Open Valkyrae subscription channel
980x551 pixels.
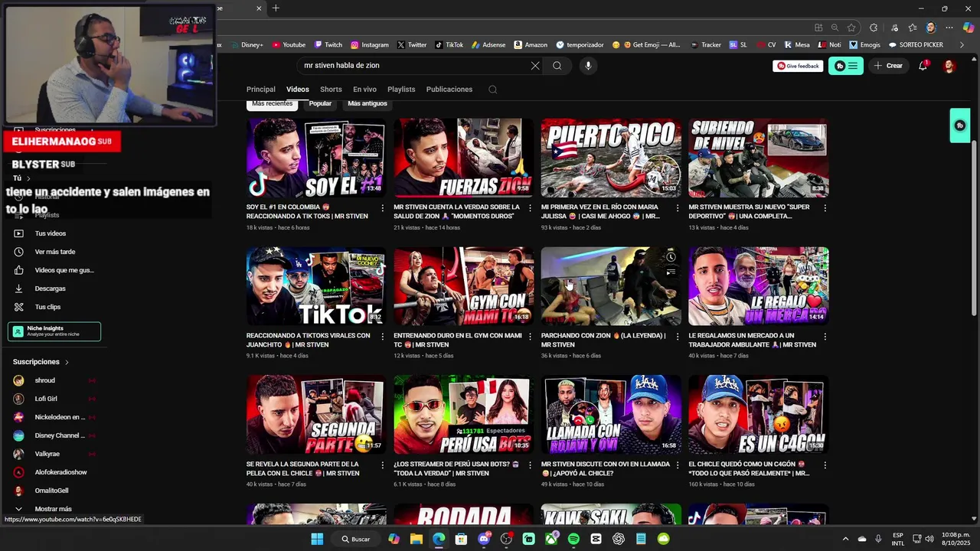pos(47,454)
